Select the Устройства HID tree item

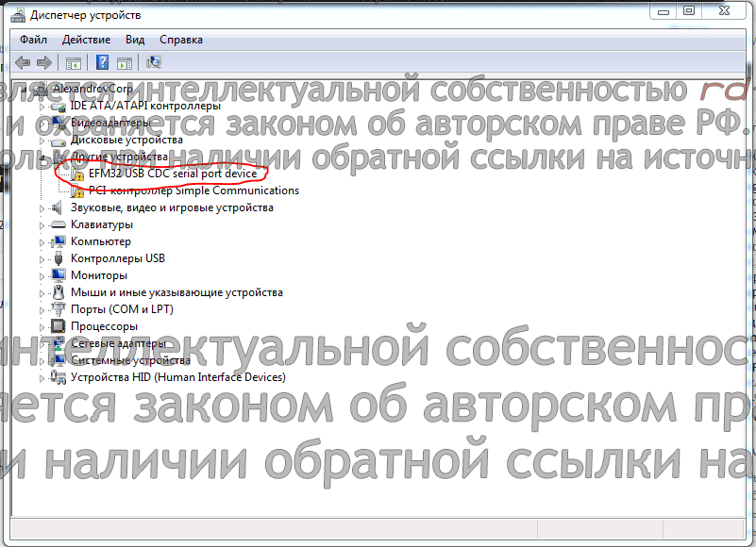[177, 377]
